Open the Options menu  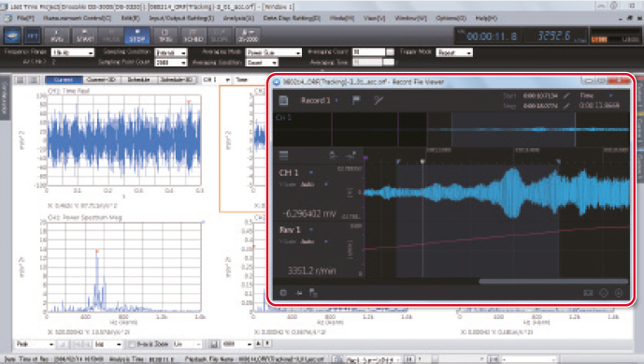coord(451,18)
